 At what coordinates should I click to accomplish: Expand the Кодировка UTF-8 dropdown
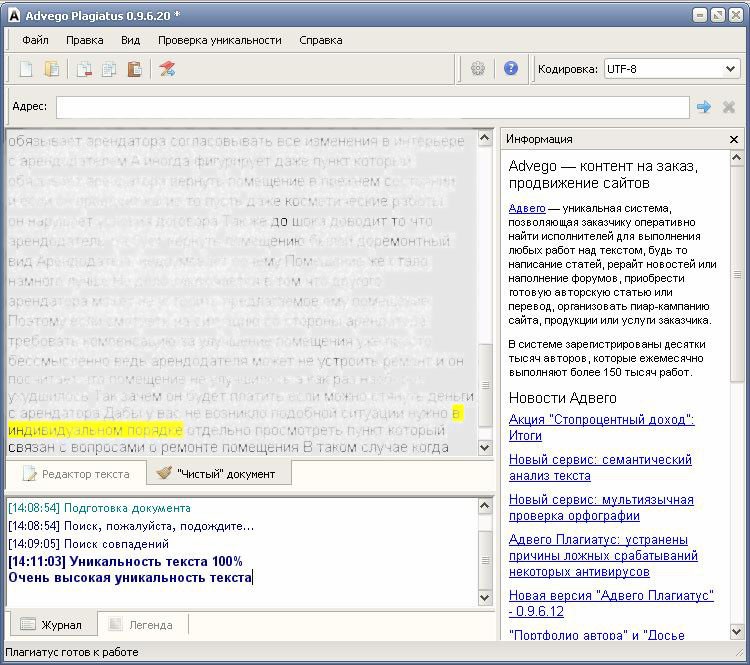[x=729, y=69]
